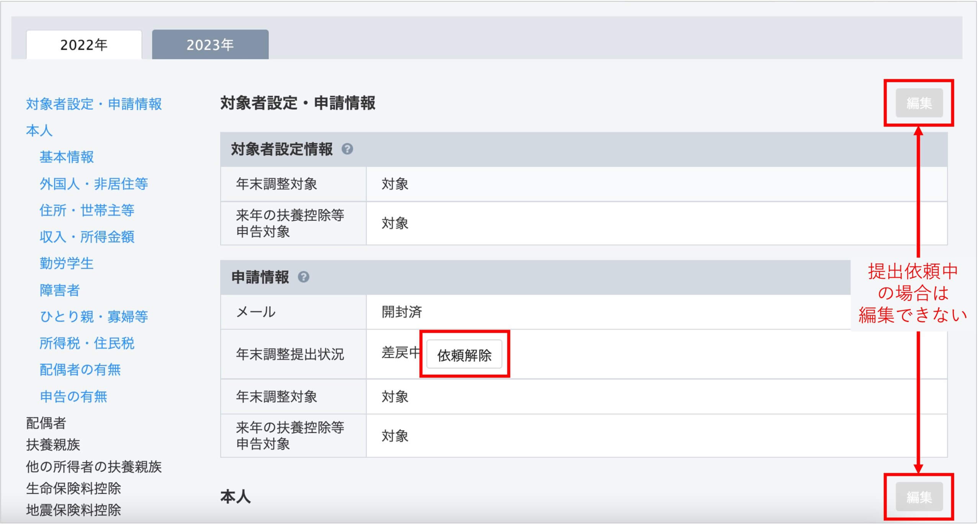Switch to the 2023年 tab
The width and height of the screenshot is (980, 524).
[x=210, y=45]
